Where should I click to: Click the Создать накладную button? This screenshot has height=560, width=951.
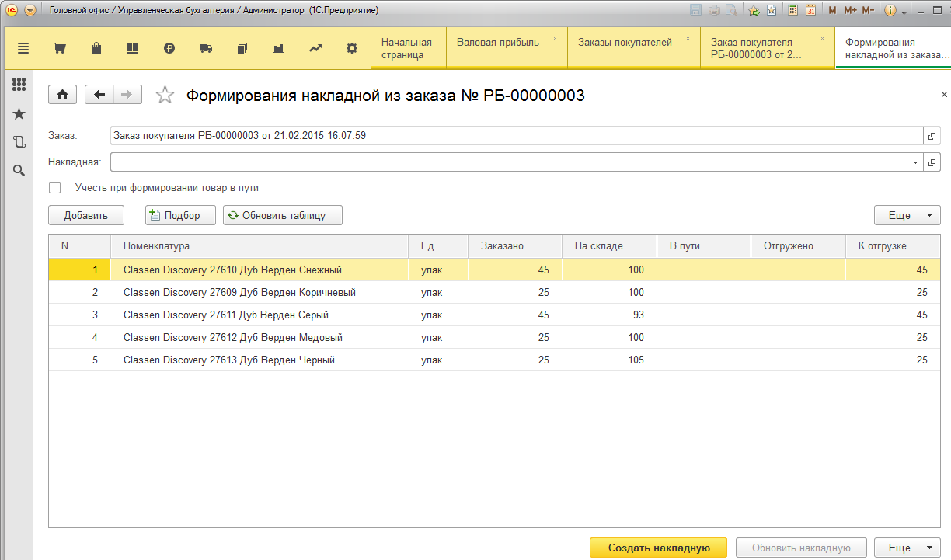(x=659, y=548)
